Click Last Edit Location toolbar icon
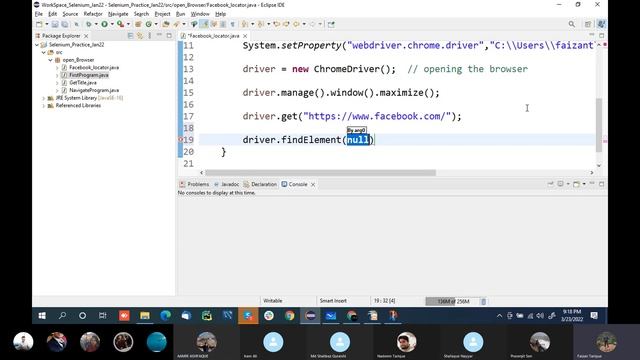The height and width of the screenshot is (360, 640). point(277,24)
